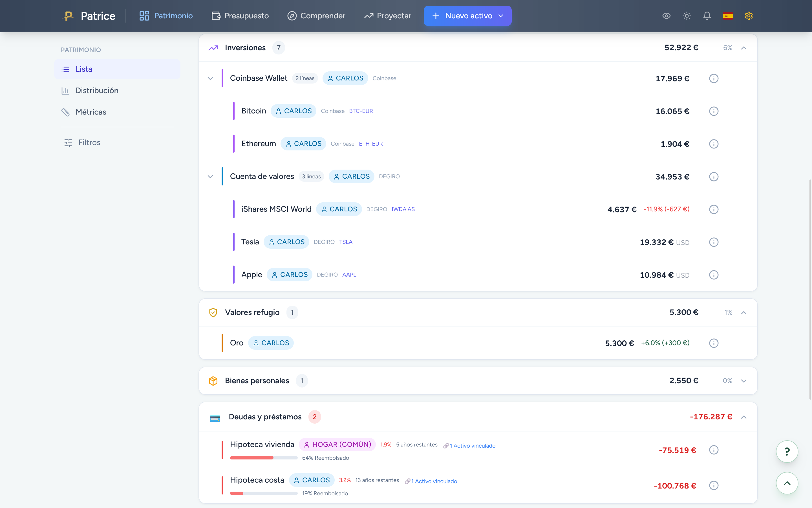Open notifications bell icon
The width and height of the screenshot is (812, 508).
click(707, 16)
